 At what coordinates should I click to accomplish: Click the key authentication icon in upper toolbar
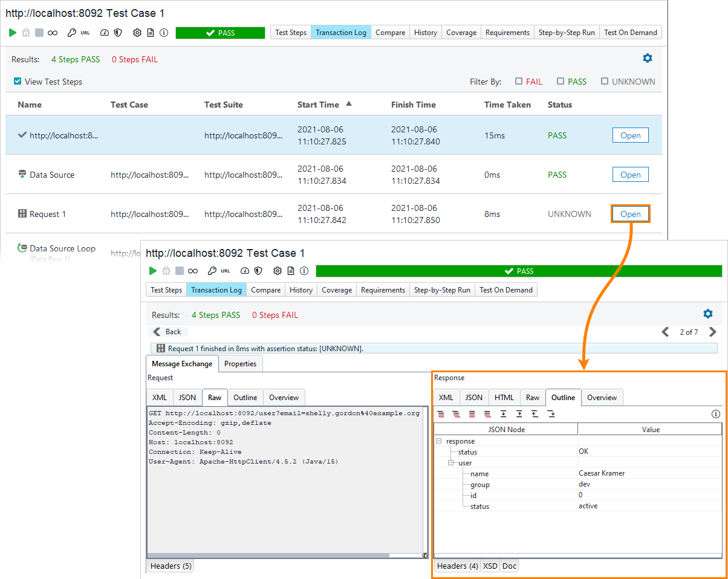tap(71, 33)
